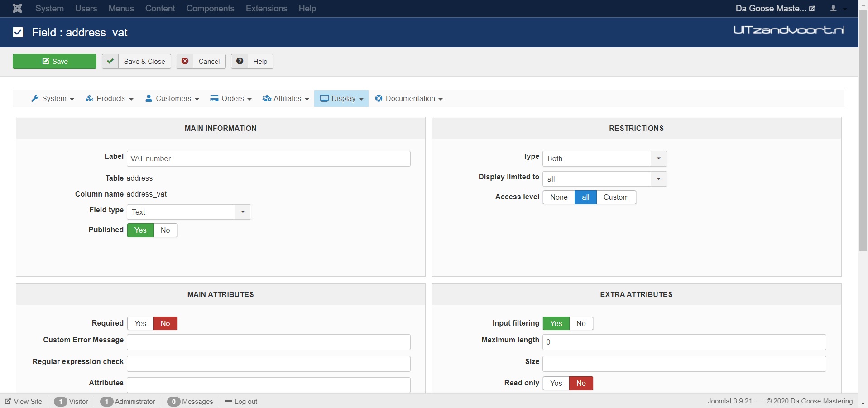The image size is (868, 408).
Task: Expand the Orders dropdown menu
Action: click(230, 98)
